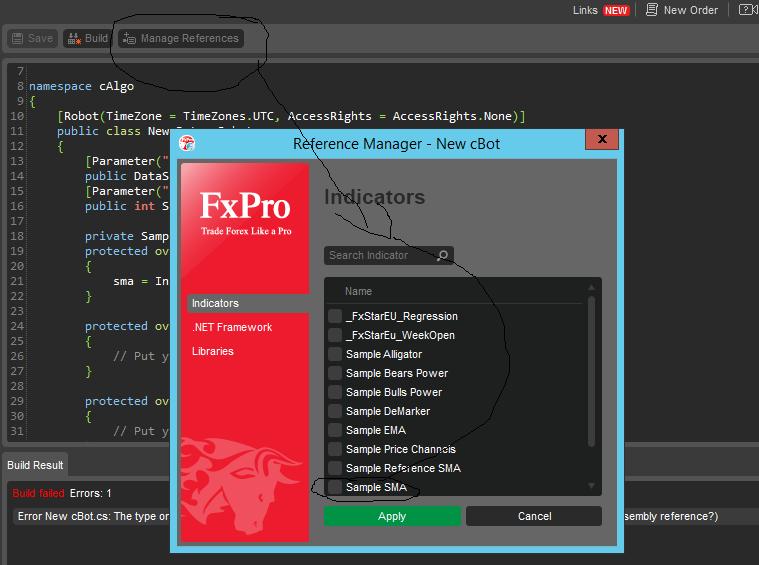This screenshot has height=565, width=759.
Task: Select the Indicators section
Action: [x=248, y=303]
